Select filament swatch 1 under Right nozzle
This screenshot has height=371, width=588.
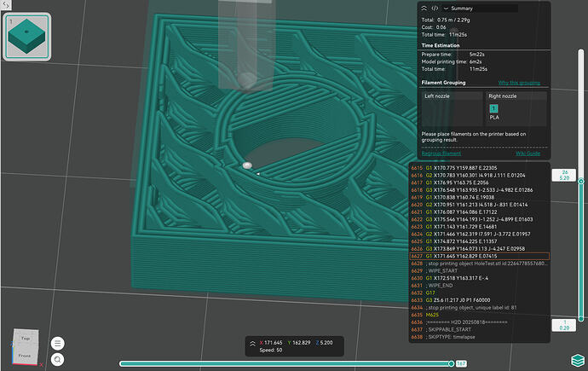click(493, 108)
